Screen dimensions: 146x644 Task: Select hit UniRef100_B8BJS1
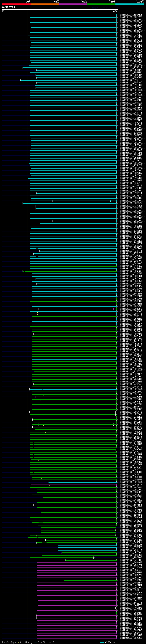coord(131,555)
